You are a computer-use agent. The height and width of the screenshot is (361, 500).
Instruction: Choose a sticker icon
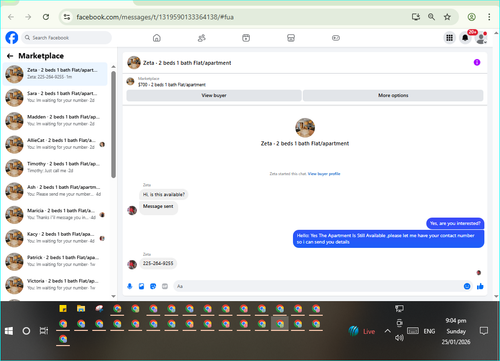click(x=153, y=286)
